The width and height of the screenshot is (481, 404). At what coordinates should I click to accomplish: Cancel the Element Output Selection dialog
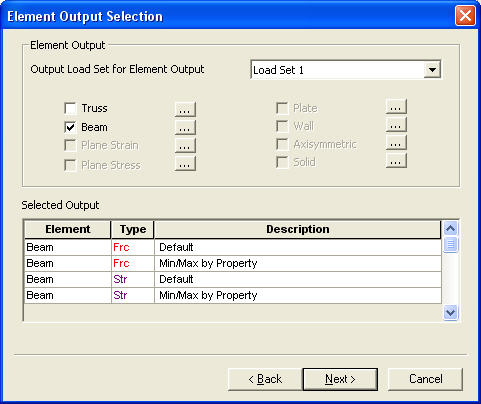tap(425, 379)
